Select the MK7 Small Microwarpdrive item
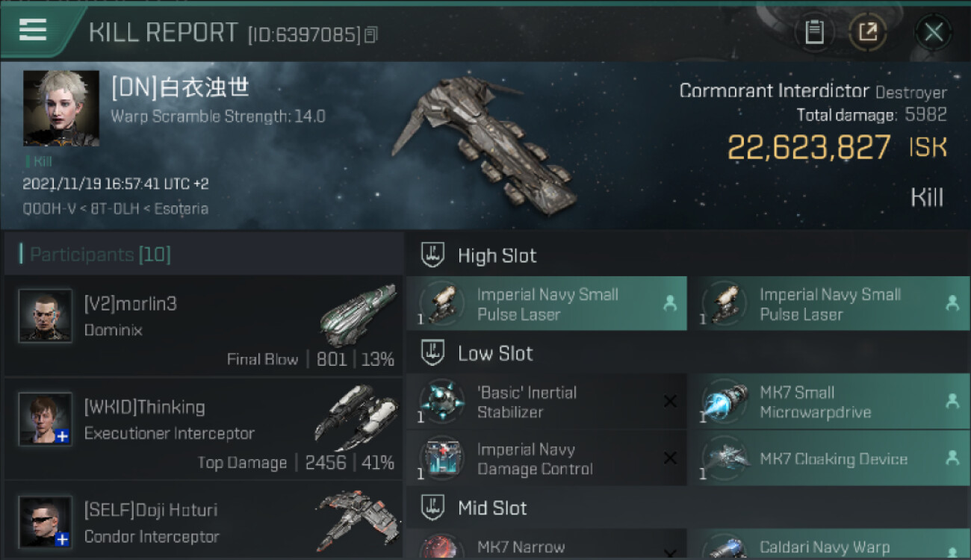971x560 pixels. coord(829,402)
